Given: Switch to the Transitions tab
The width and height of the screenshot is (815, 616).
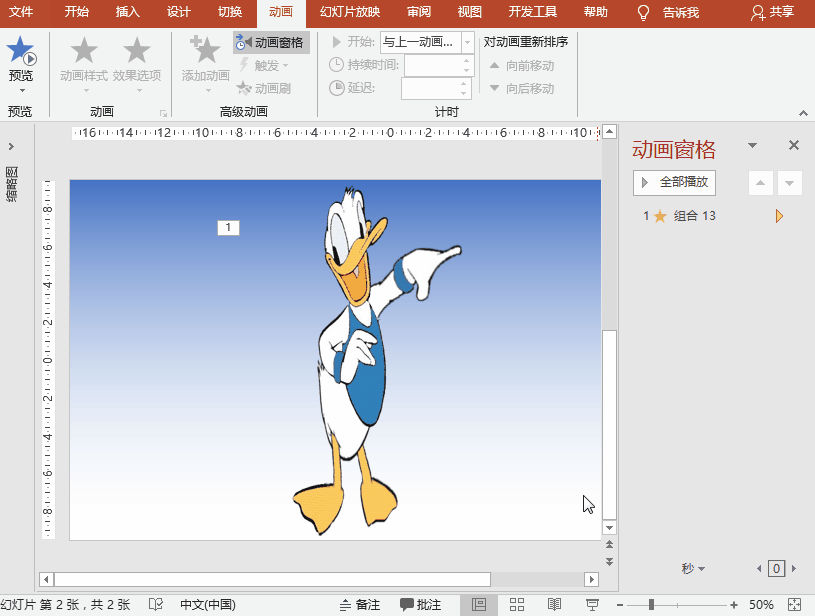Looking at the screenshot, I should coord(230,11).
